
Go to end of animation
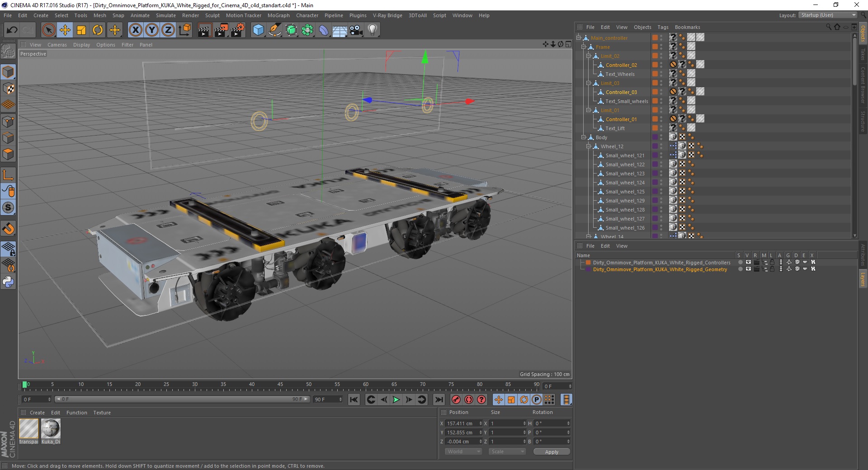point(439,399)
